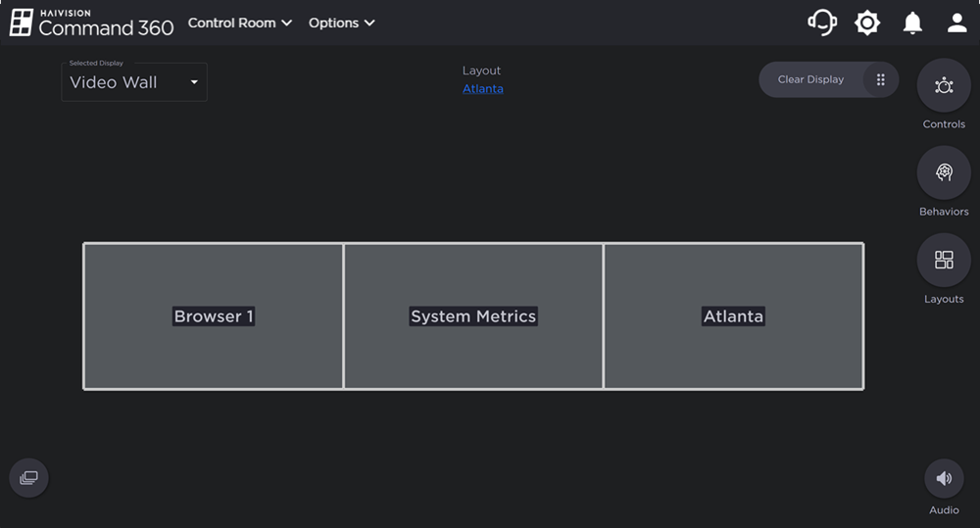Select the System Metrics video wall pane
The height and width of the screenshot is (528, 980).
click(x=473, y=316)
